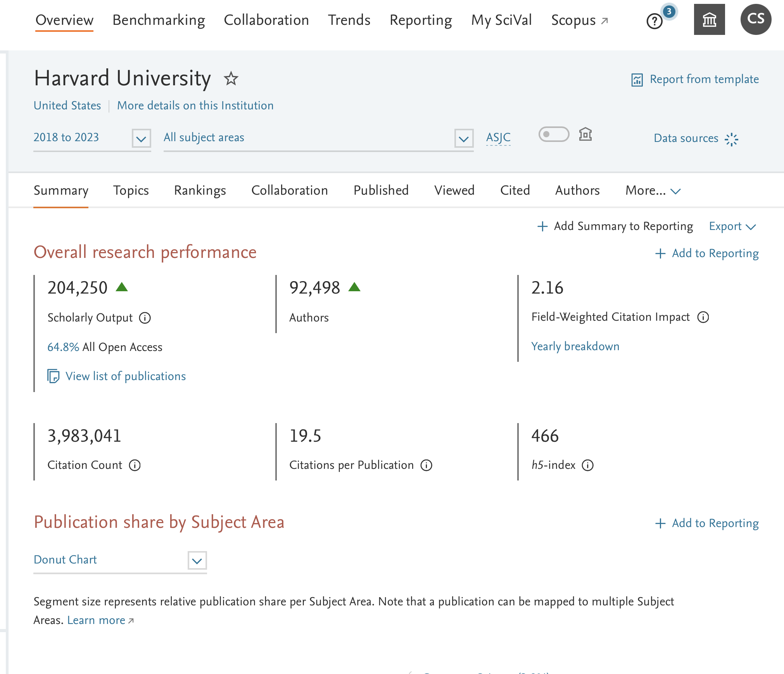Image resolution: width=784 pixels, height=674 pixels.
Task: Switch to the Authors sub-tab
Action: point(577,190)
